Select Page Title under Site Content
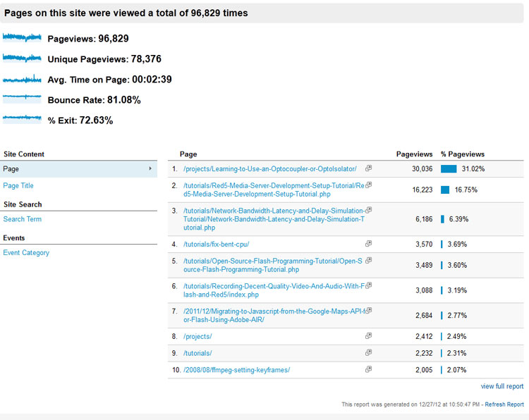This screenshot has width=529, height=420. pos(18,186)
